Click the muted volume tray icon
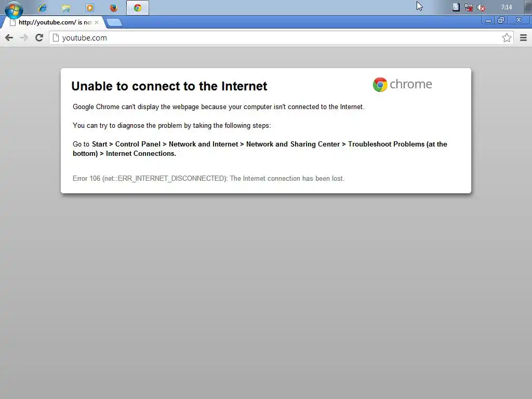 (x=481, y=7)
